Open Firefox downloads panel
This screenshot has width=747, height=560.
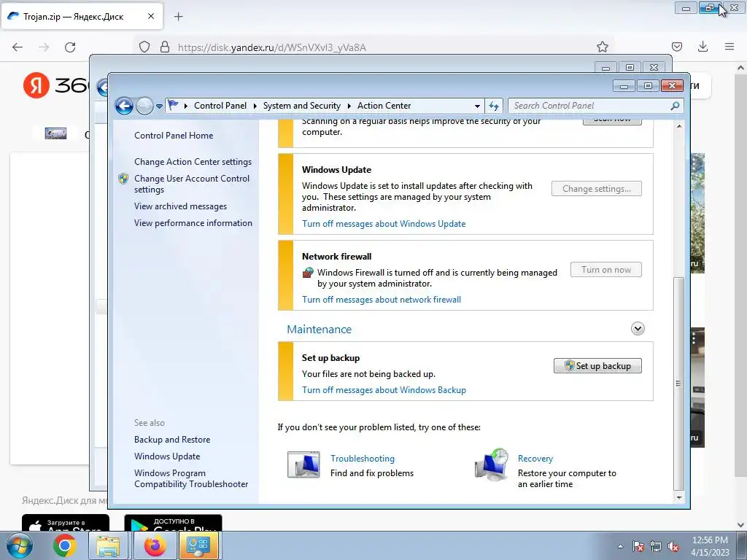(x=703, y=47)
